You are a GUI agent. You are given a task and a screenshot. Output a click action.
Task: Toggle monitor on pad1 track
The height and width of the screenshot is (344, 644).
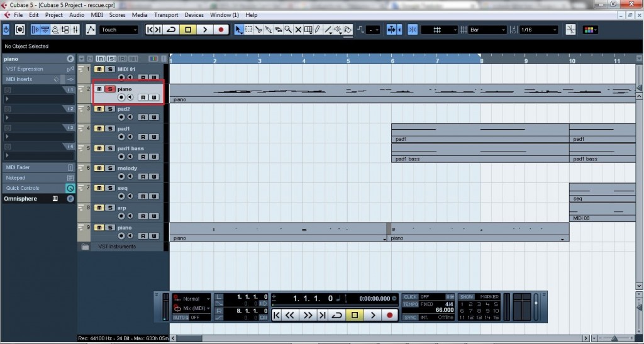point(130,136)
